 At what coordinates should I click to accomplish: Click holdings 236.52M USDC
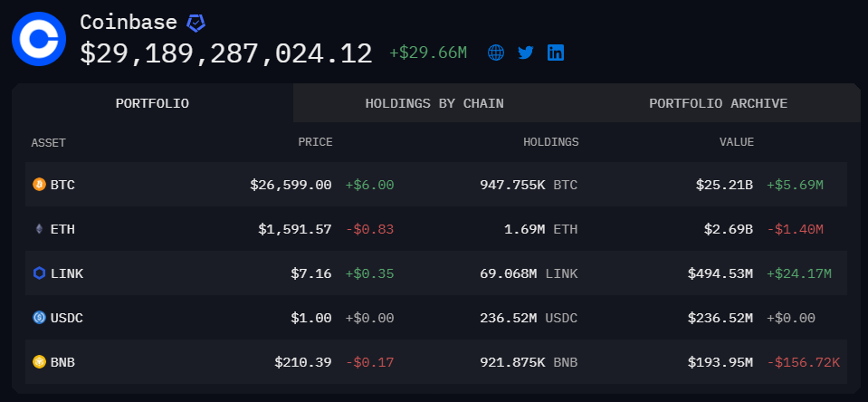(x=529, y=318)
